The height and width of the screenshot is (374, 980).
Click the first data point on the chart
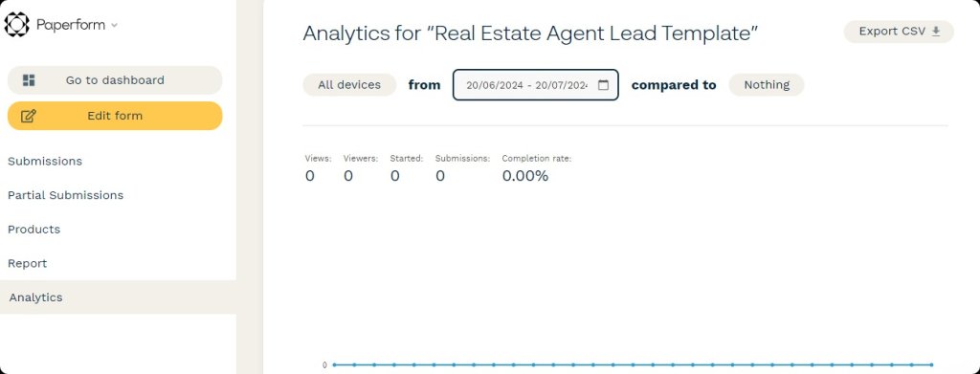pyautogui.click(x=334, y=364)
